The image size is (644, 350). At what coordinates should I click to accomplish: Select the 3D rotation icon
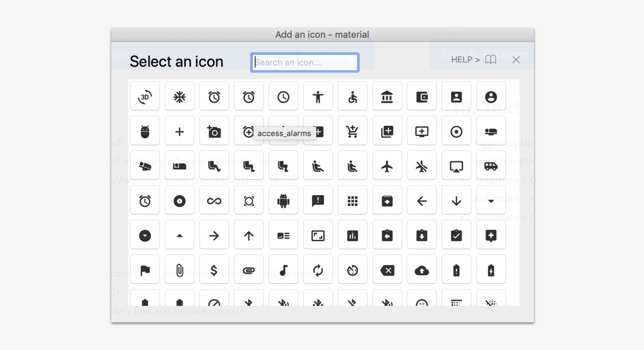click(x=145, y=97)
